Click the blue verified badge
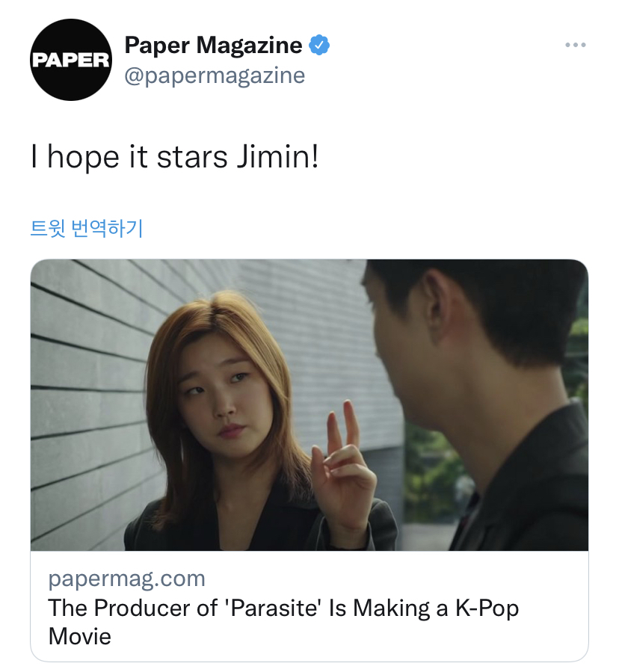619x672 pixels. coord(319,45)
